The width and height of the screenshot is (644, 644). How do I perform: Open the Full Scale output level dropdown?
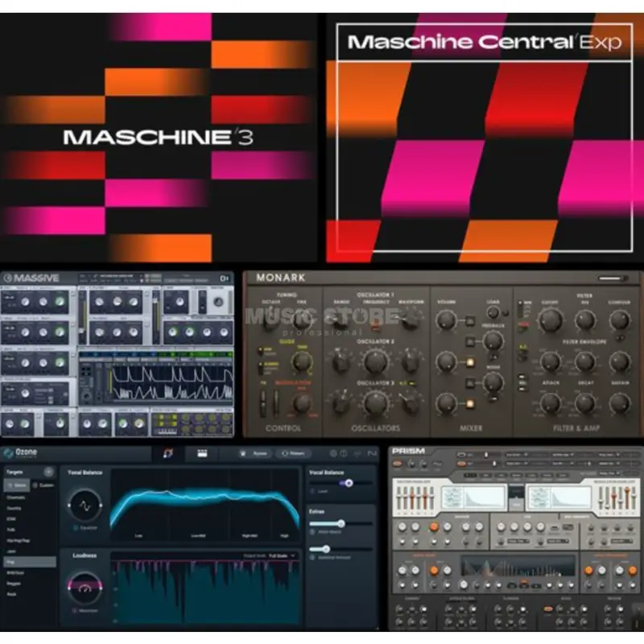click(279, 555)
